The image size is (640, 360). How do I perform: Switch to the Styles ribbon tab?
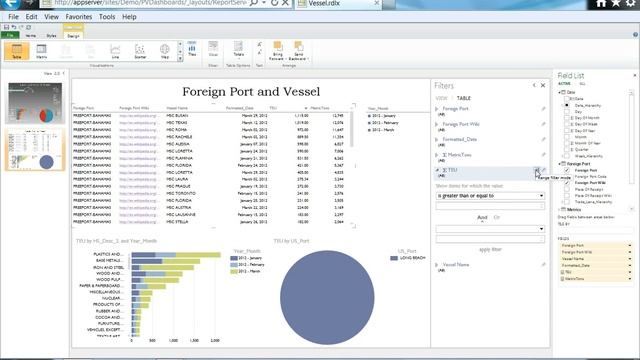tap(51, 36)
